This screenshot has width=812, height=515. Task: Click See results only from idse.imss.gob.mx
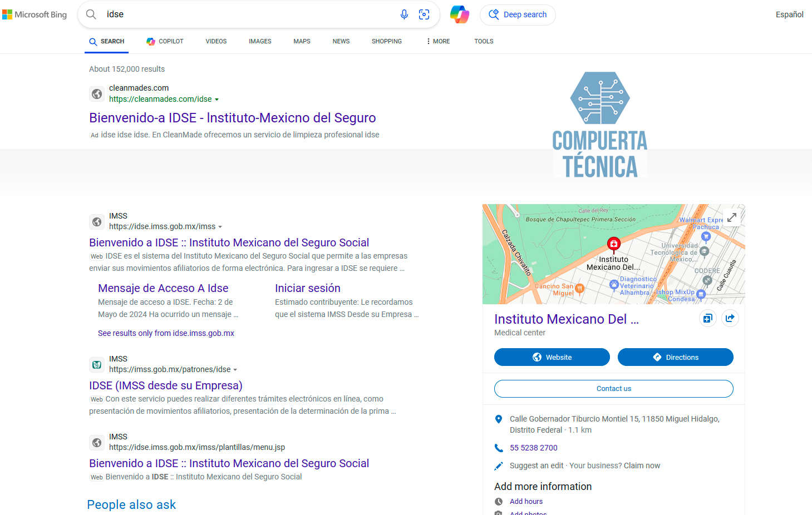pyautogui.click(x=166, y=333)
